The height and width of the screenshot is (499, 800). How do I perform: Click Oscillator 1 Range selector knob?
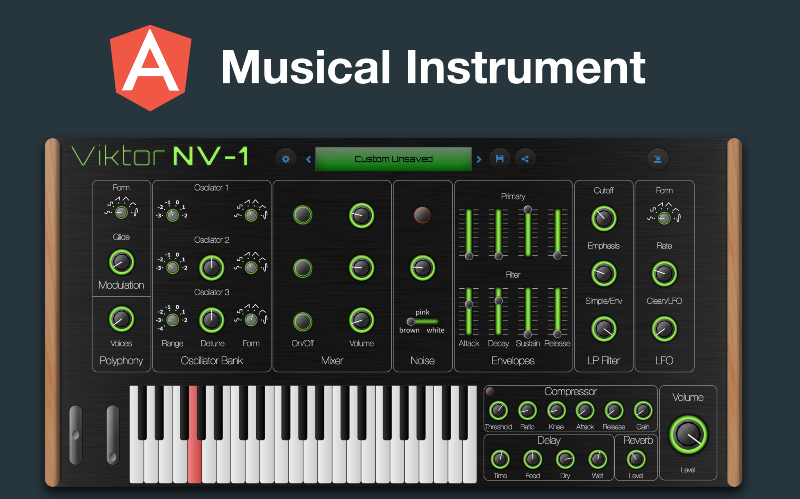coord(172,215)
